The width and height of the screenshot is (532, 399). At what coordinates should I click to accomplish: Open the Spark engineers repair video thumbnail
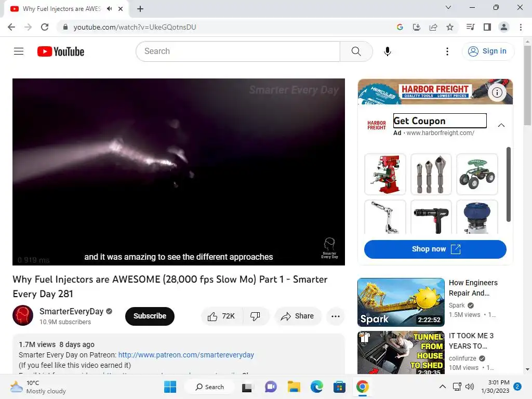click(401, 302)
